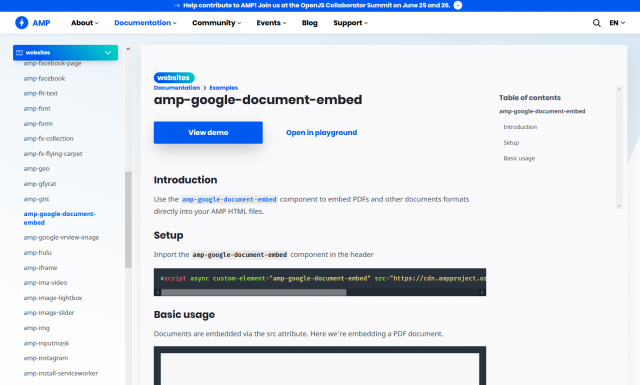
Task: Click the Documentation breadcrumb link
Action: tap(177, 88)
